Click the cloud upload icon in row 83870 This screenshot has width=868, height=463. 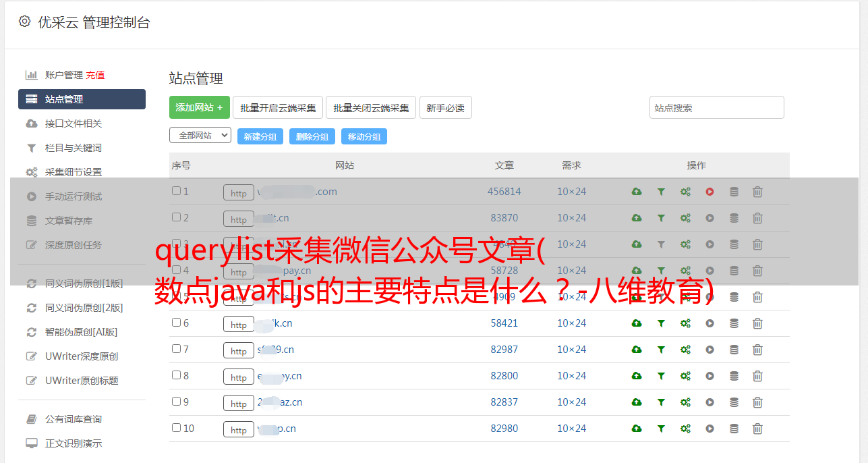(x=637, y=218)
